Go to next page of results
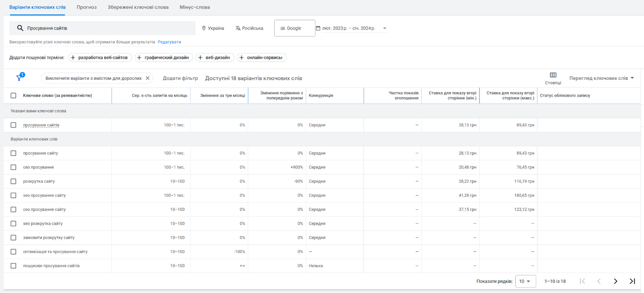Viewport: 644px width, 293px height. pyautogui.click(x=616, y=281)
